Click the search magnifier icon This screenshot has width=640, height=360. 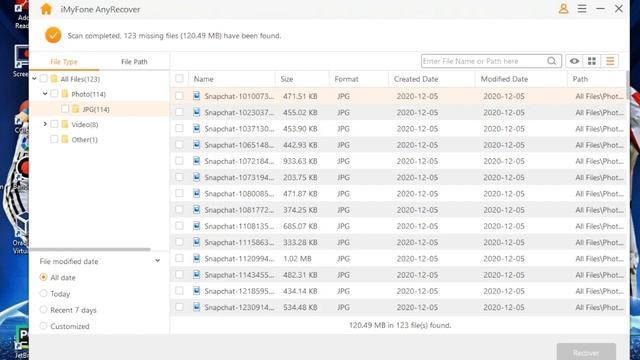point(551,61)
